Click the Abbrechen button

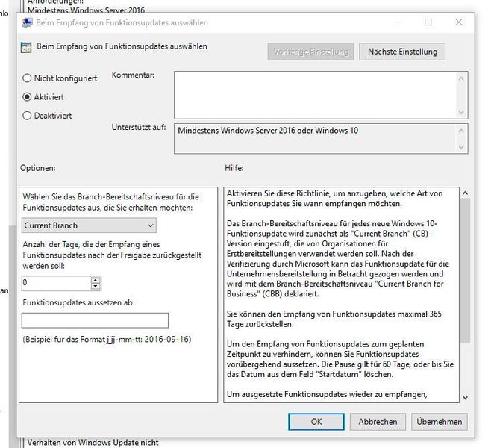(378, 422)
